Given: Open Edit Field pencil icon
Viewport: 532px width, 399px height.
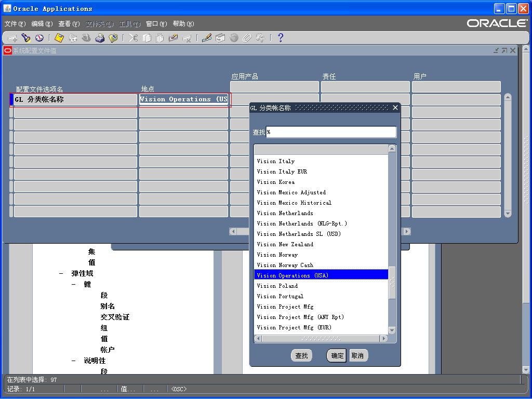Looking at the screenshot, I should coord(207,38).
